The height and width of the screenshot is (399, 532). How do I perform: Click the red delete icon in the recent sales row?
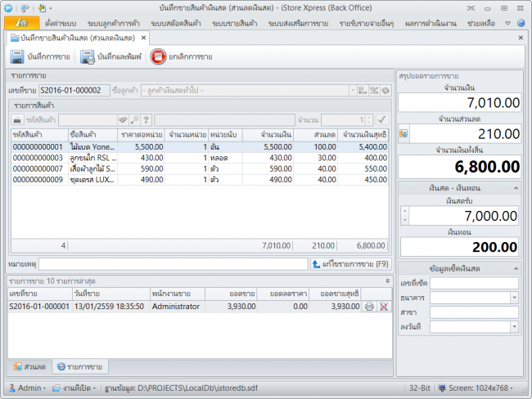click(x=383, y=307)
